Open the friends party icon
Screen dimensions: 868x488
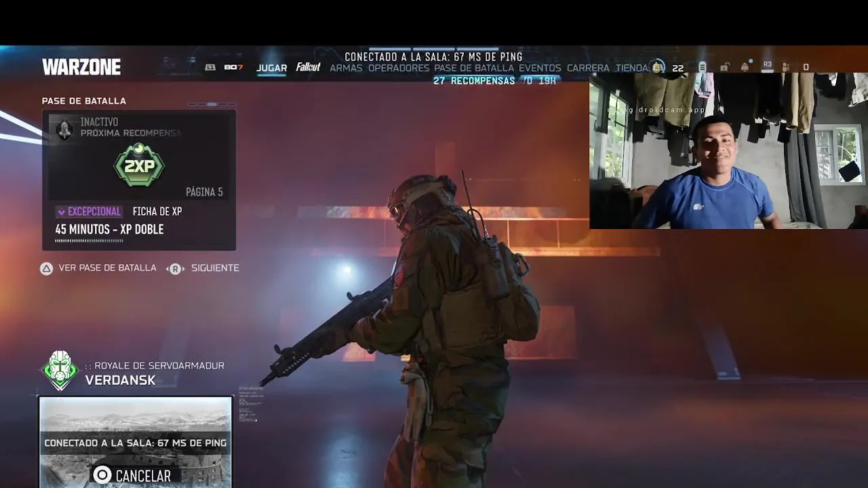coord(786,67)
